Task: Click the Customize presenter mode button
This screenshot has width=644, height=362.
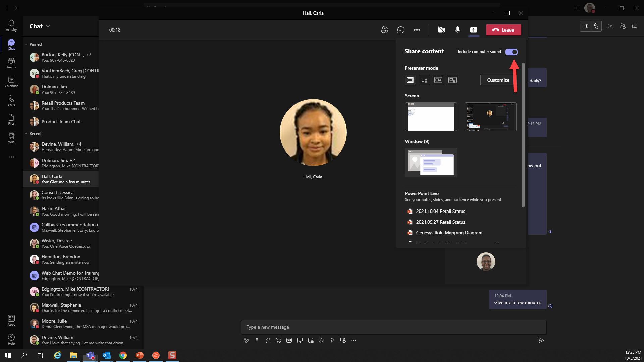Action: point(498,80)
